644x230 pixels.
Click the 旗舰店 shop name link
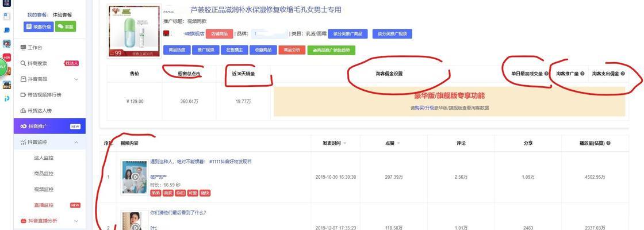click(x=193, y=34)
